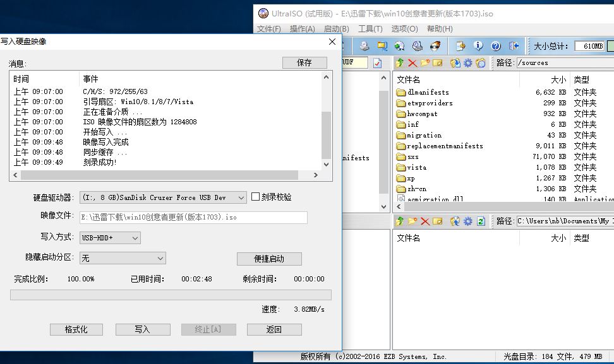Image resolution: width=614 pixels, height=364 pixels.
Task: Open the 帮助(H) menu in UltraISO
Action: click(440, 29)
